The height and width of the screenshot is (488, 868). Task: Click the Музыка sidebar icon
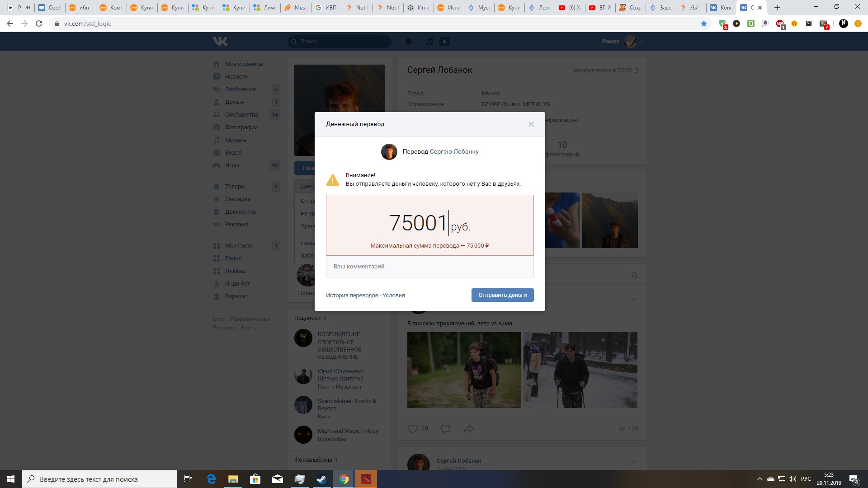coord(217,140)
